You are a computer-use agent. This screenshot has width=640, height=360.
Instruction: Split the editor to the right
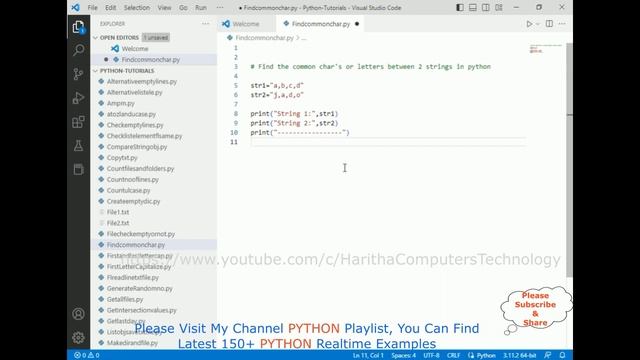(x=549, y=24)
